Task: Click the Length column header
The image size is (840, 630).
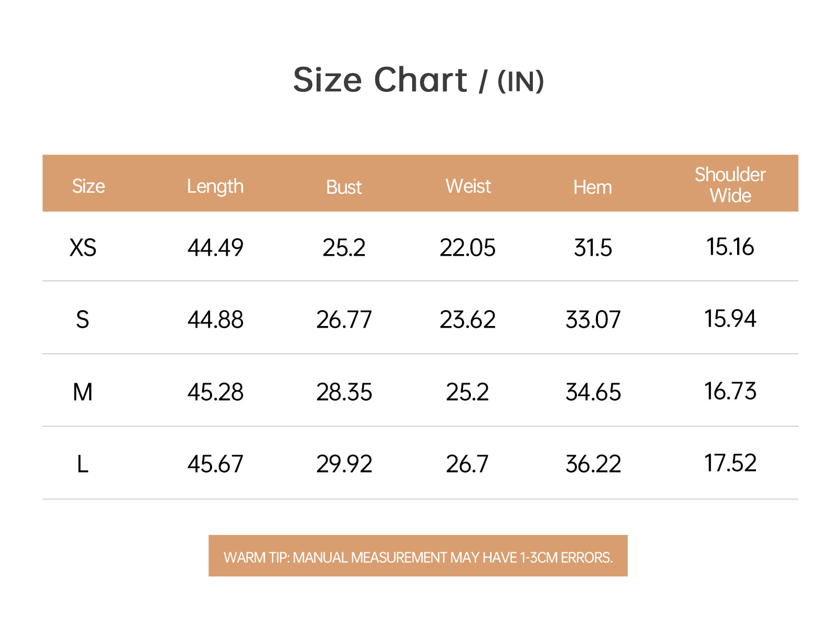Action: click(215, 186)
